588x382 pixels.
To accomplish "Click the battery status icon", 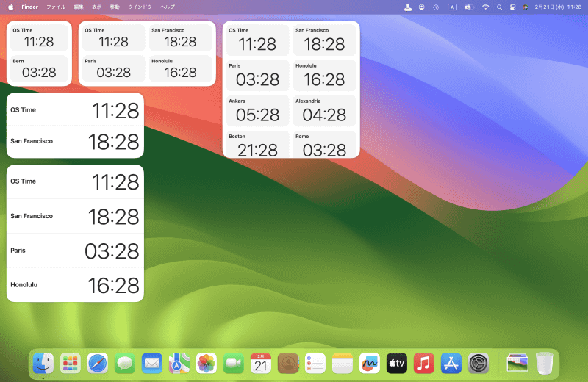I will pyautogui.click(x=469, y=7).
